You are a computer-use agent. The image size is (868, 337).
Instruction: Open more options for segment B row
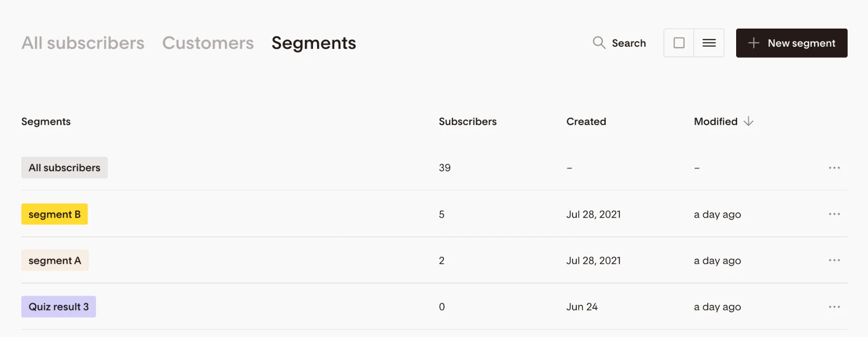834,214
